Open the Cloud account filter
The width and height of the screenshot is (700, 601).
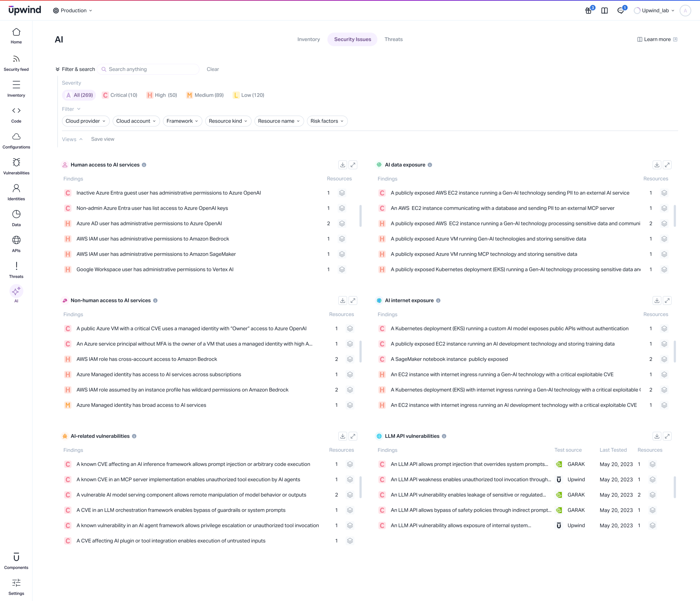136,121
